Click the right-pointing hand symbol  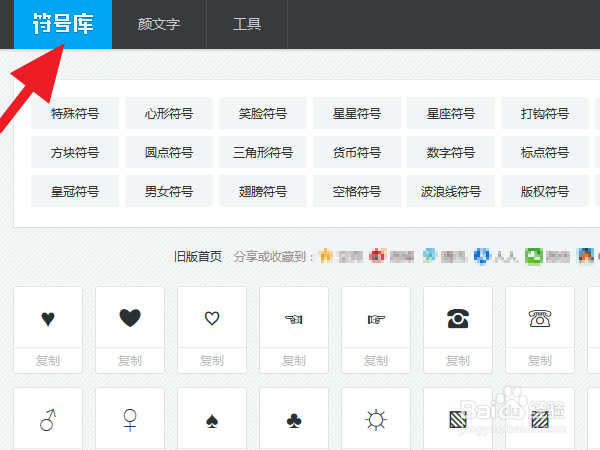(376, 319)
